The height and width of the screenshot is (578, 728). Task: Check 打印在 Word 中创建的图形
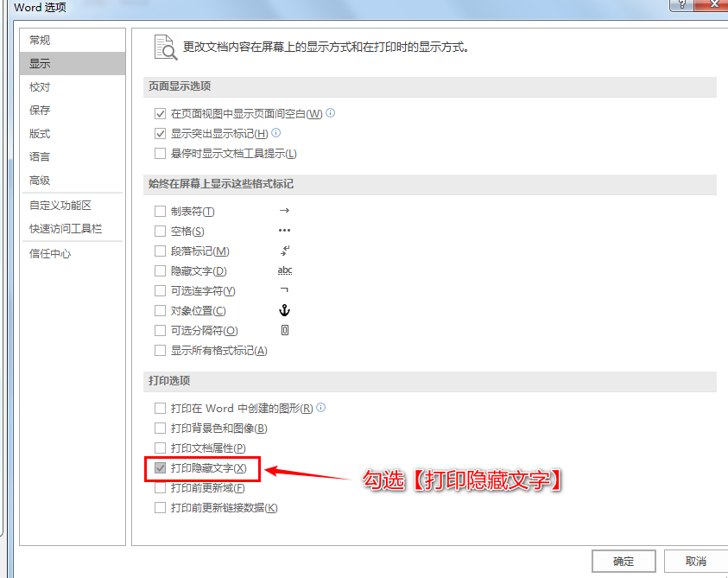pyautogui.click(x=160, y=409)
